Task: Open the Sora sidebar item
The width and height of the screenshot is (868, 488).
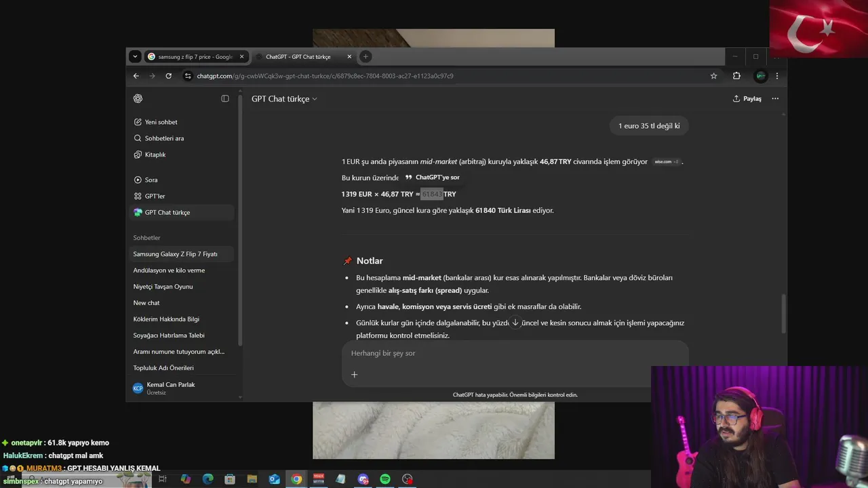Action: click(182, 180)
